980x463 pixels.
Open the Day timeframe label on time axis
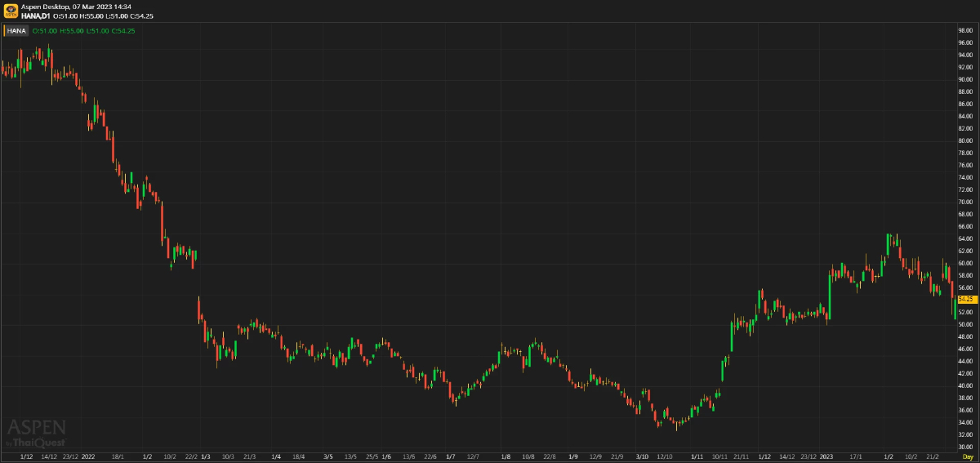click(968, 456)
